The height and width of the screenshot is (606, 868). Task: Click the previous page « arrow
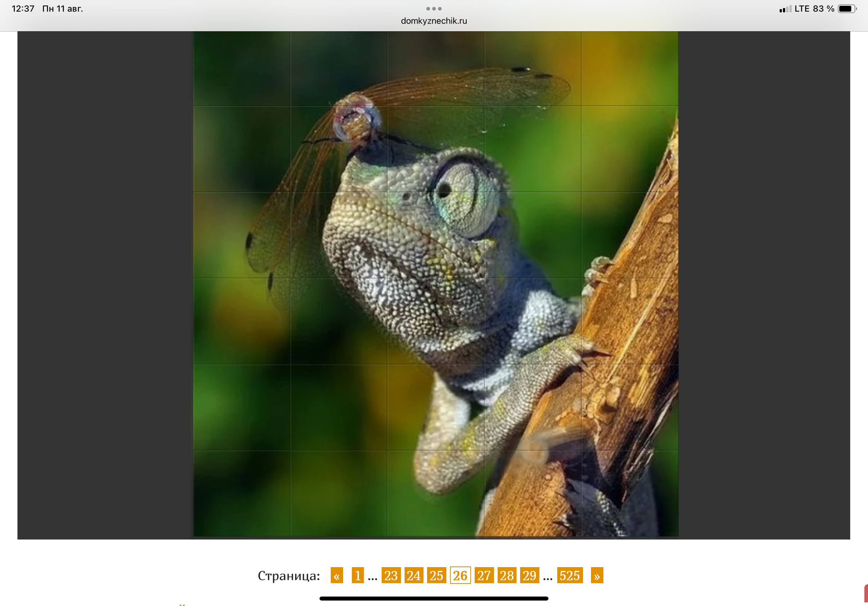click(337, 575)
